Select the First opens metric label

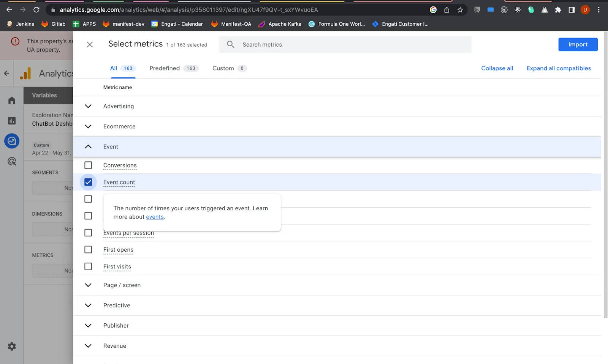pyautogui.click(x=118, y=249)
